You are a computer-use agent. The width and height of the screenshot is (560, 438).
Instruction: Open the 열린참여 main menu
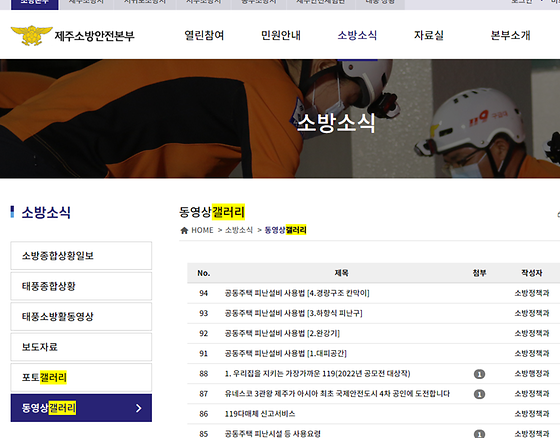point(204,35)
